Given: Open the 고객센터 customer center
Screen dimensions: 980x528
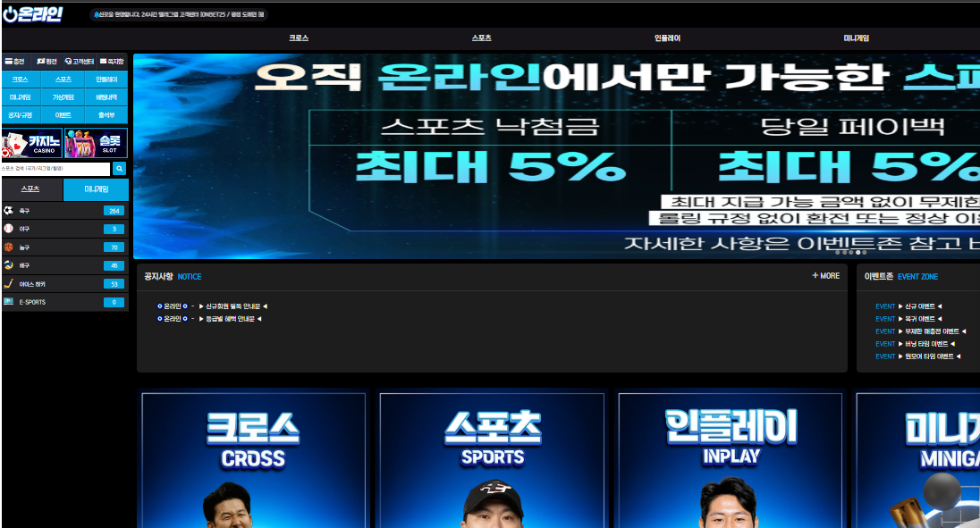Looking at the screenshot, I should (x=80, y=62).
